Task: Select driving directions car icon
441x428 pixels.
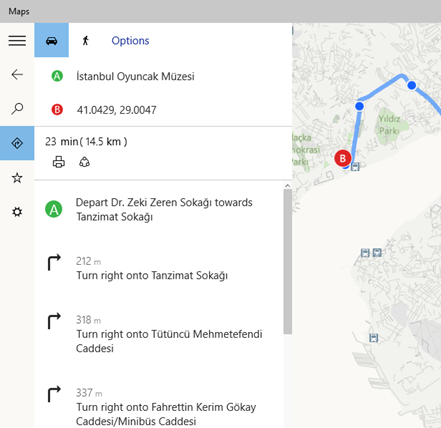Action: (x=51, y=40)
